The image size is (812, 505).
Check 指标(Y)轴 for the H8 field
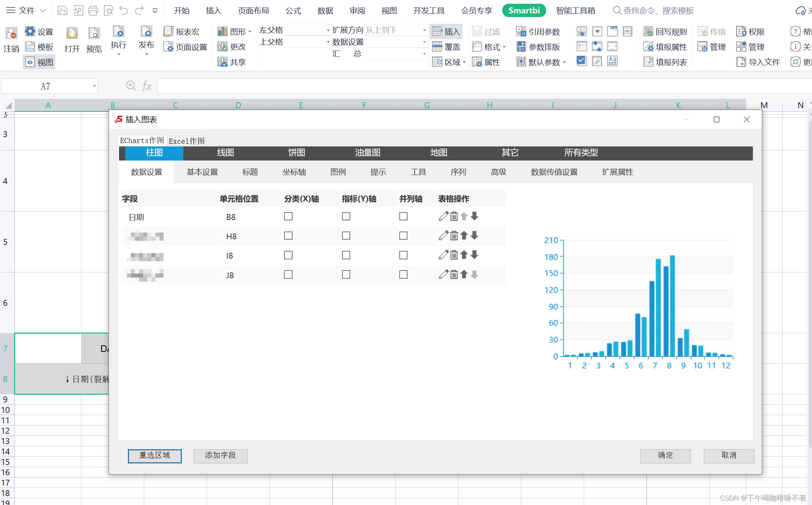[x=346, y=236]
